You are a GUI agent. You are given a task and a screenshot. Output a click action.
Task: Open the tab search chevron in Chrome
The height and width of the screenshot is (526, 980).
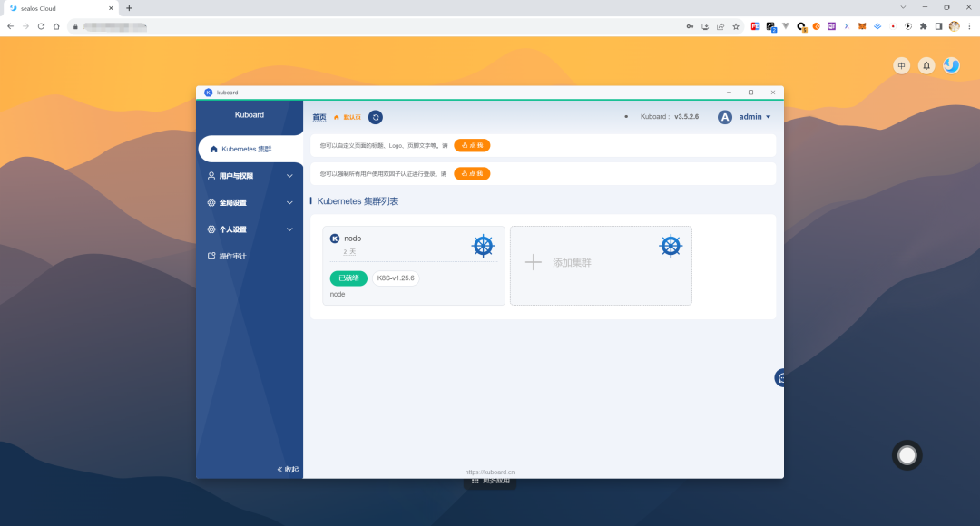click(x=903, y=7)
